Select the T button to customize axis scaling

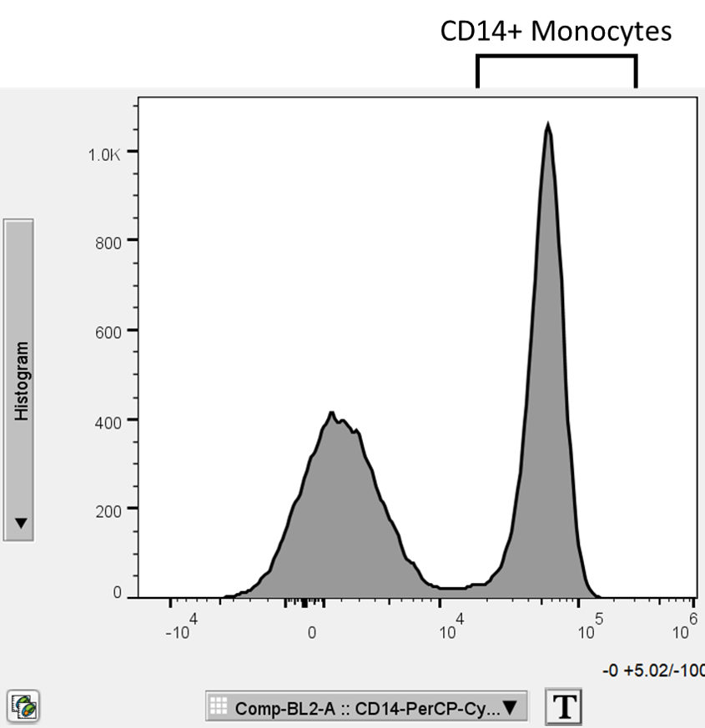click(x=564, y=705)
